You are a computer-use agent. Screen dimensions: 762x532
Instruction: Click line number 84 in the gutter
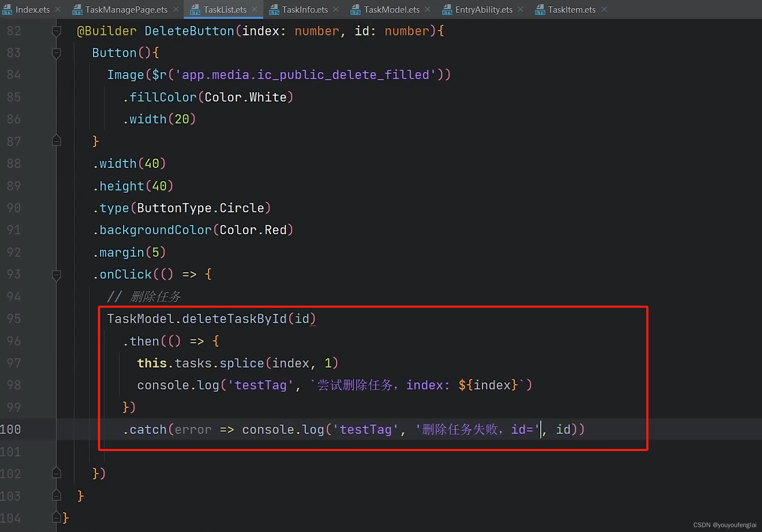(x=14, y=75)
